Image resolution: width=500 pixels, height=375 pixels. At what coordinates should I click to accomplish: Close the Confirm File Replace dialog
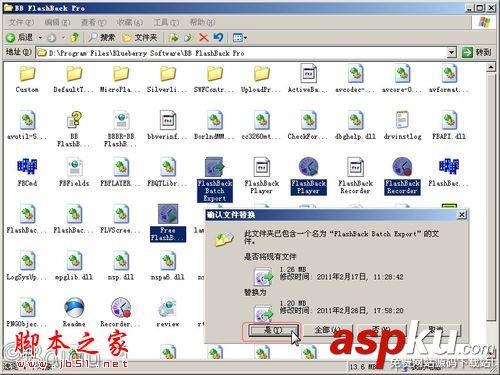coord(462,215)
